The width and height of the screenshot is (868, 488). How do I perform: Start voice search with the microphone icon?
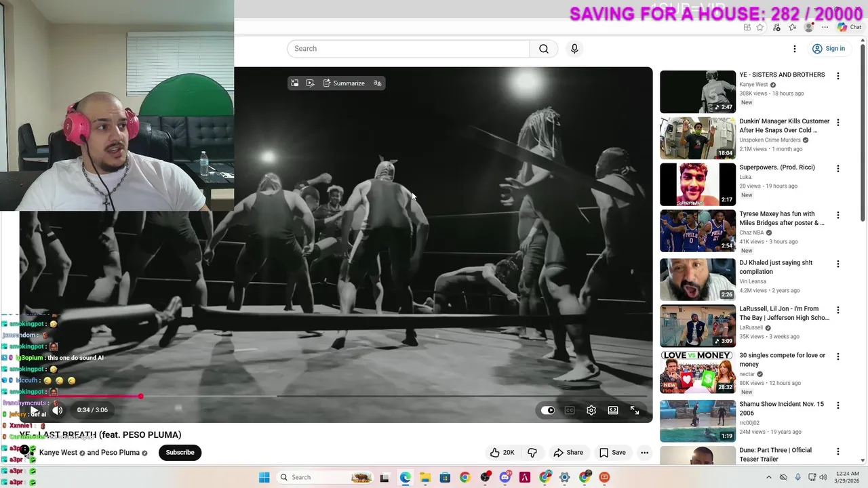(x=574, y=49)
